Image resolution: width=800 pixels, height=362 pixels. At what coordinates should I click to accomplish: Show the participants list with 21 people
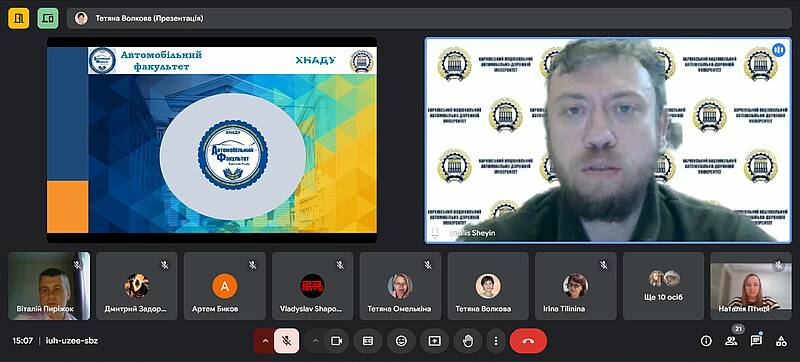(x=731, y=341)
